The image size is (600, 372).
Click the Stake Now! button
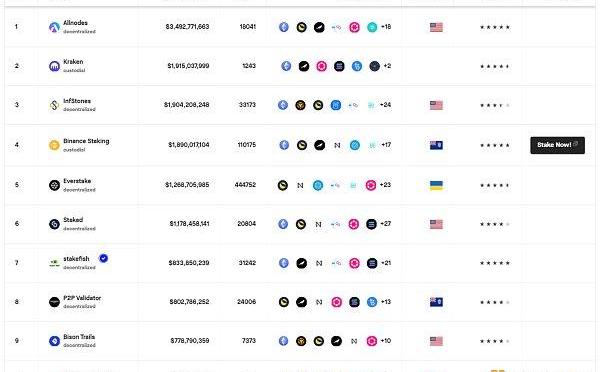point(558,145)
